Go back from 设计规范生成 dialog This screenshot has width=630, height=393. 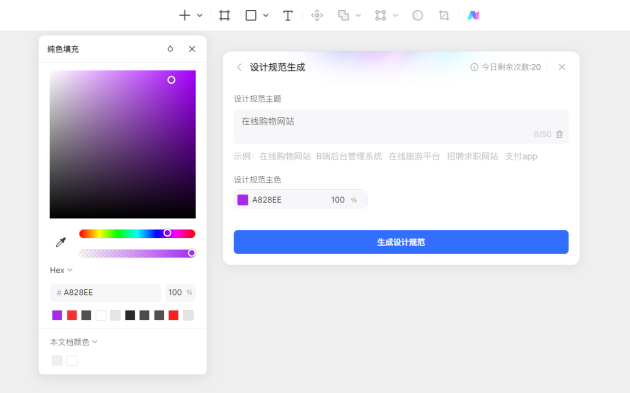click(x=239, y=67)
